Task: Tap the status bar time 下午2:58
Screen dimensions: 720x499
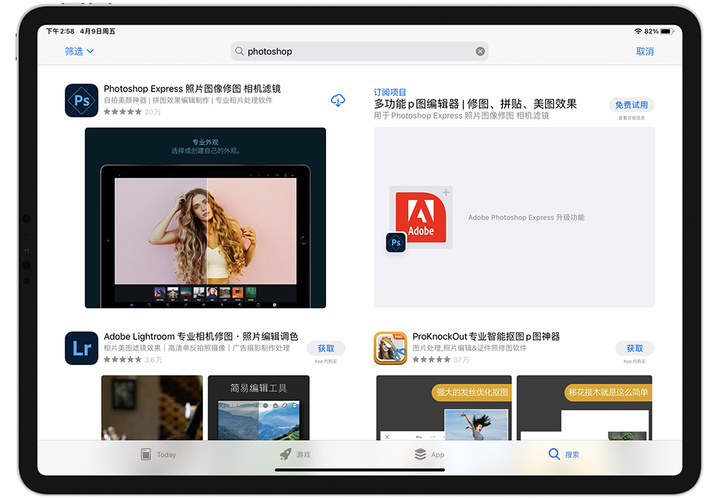Action: (60, 31)
